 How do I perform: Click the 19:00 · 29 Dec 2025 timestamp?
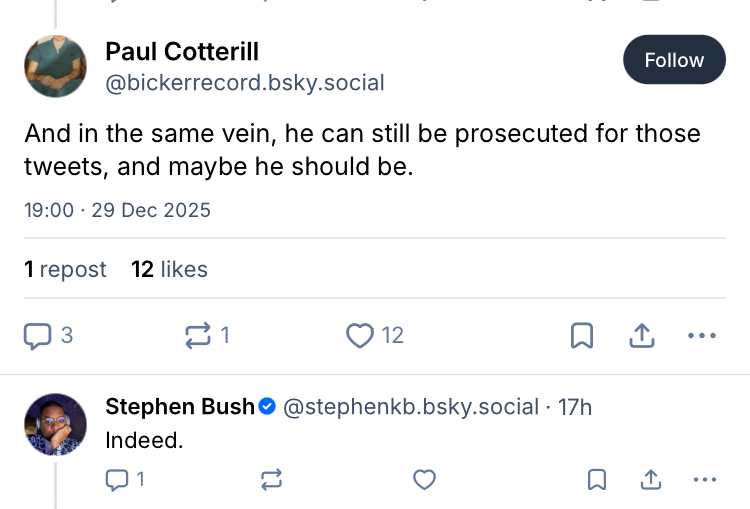point(117,210)
